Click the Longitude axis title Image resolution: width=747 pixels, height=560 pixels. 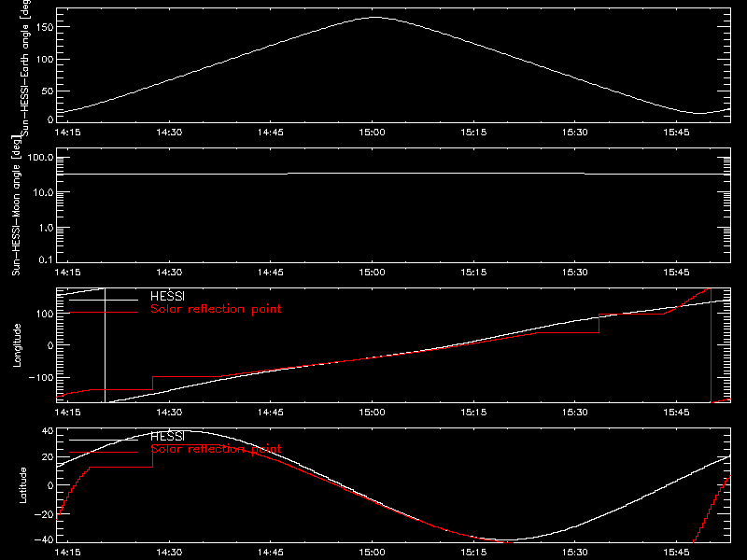click(x=17, y=345)
